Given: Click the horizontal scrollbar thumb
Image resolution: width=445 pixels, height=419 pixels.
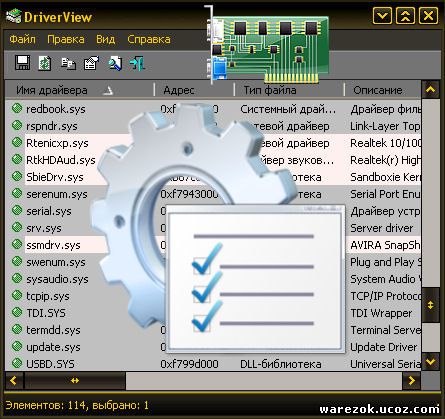Looking at the screenshot, I should coord(75,381).
